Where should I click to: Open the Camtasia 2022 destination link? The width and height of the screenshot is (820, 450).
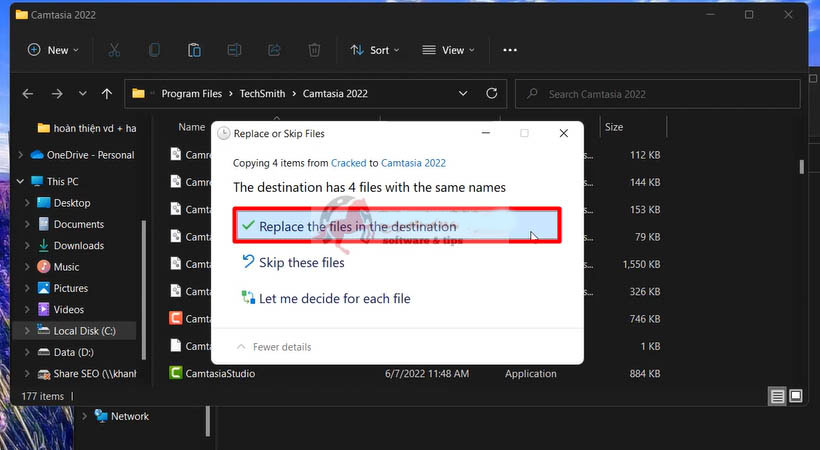coord(413,163)
